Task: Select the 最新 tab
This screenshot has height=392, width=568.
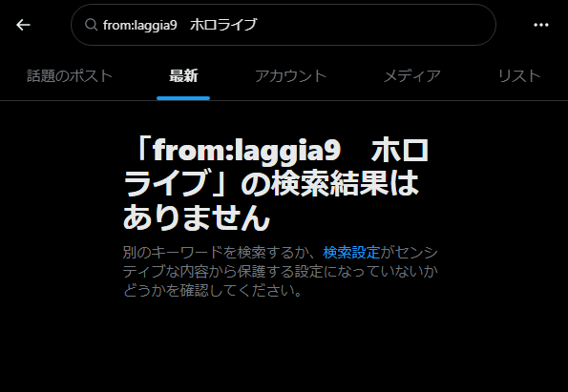Action: tap(183, 76)
